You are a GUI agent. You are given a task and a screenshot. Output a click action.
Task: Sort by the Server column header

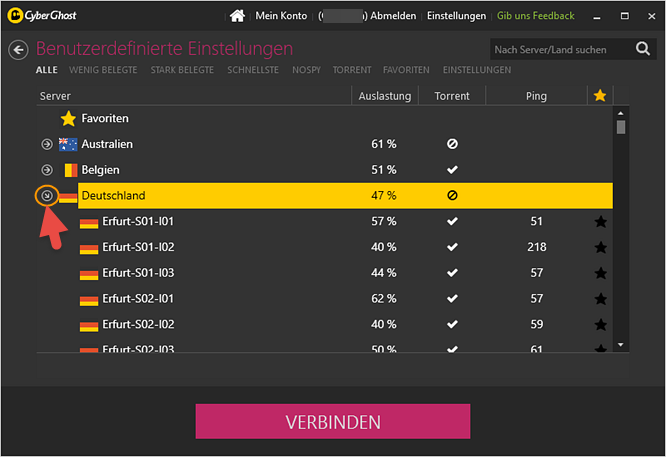[194, 96]
